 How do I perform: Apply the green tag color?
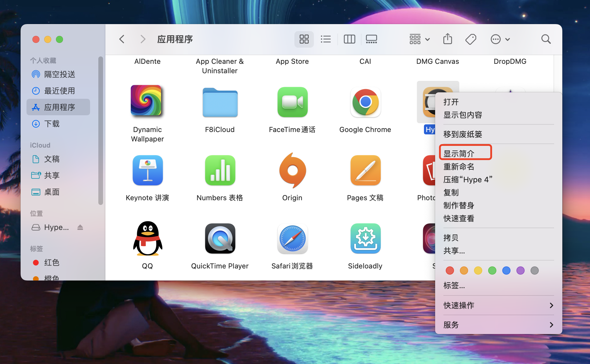pyautogui.click(x=492, y=271)
